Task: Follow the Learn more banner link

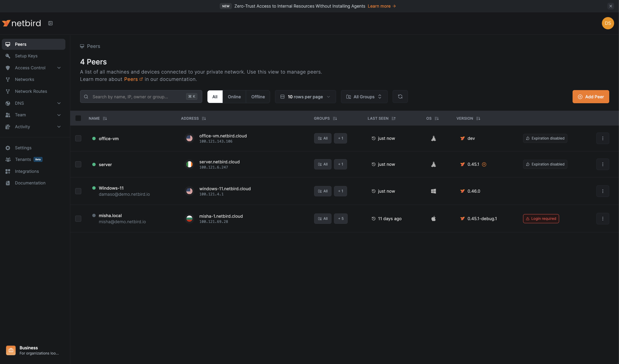Action: [x=381, y=6]
